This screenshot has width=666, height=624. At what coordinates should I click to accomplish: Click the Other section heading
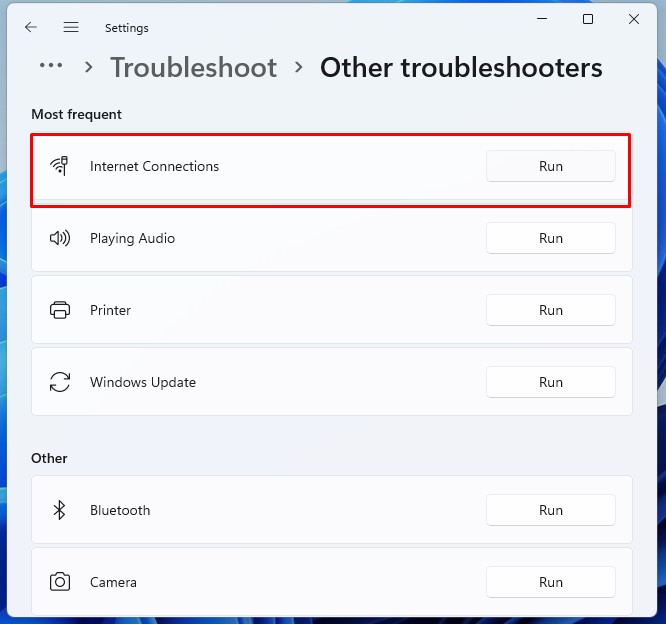49,458
